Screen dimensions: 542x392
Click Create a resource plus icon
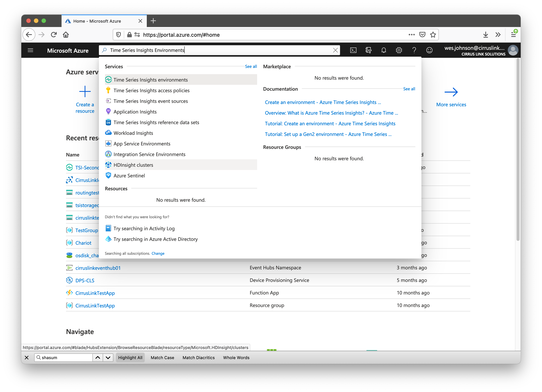pos(85,91)
